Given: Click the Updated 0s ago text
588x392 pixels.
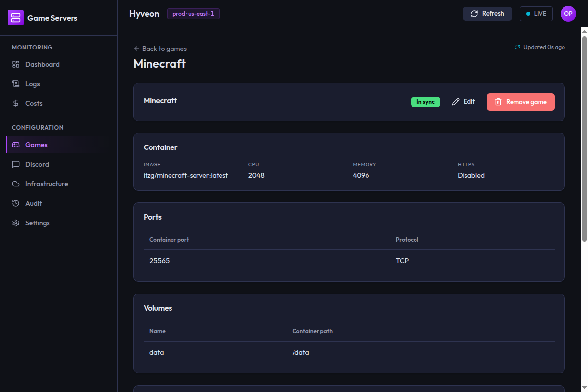Looking at the screenshot, I should [544, 47].
